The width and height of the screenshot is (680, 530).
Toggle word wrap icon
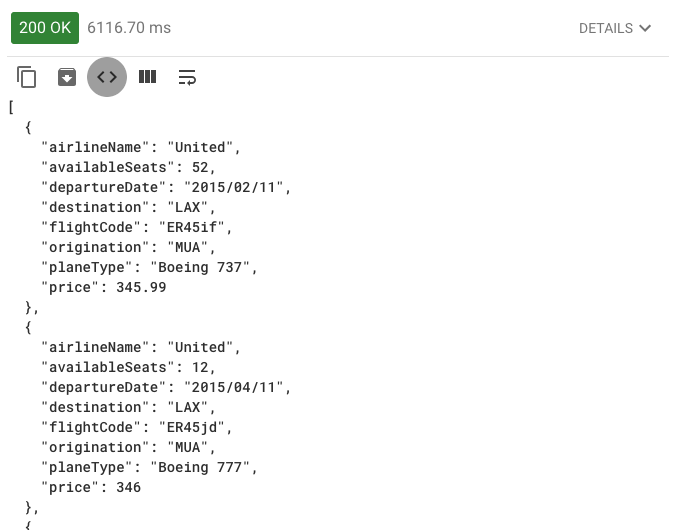tap(187, 78)
